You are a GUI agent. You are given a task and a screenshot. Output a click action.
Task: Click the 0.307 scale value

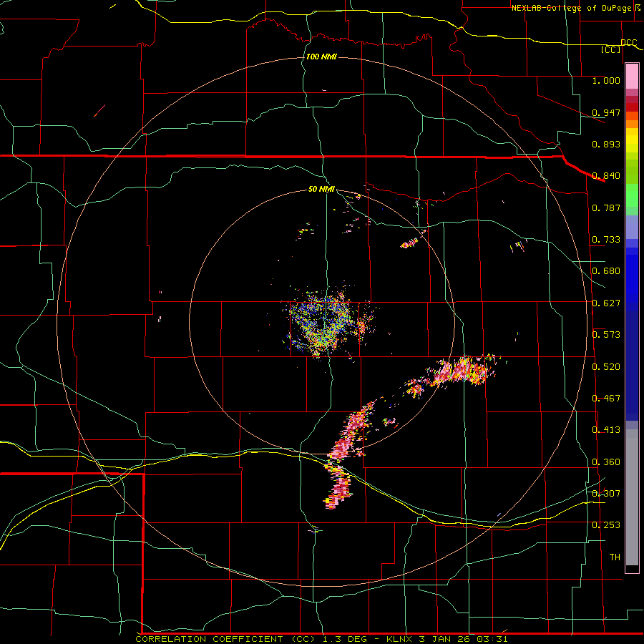[x=606, y=494]
